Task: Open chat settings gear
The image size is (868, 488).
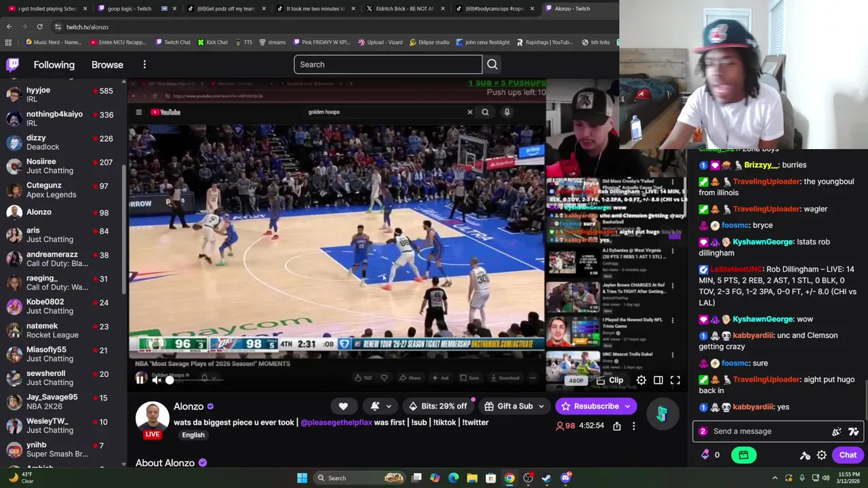Action: click(822, 455)
